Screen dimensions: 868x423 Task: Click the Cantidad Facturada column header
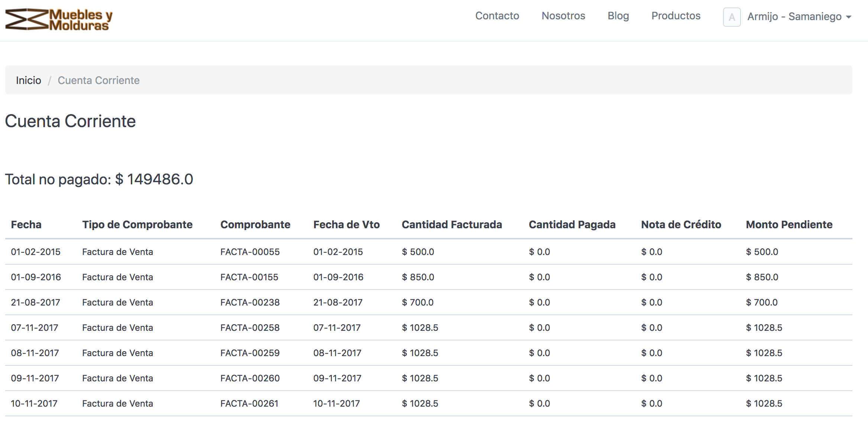(451, 225)
